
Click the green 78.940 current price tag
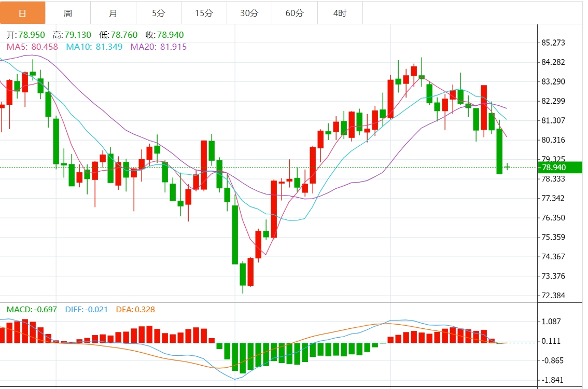click(560, 168)
